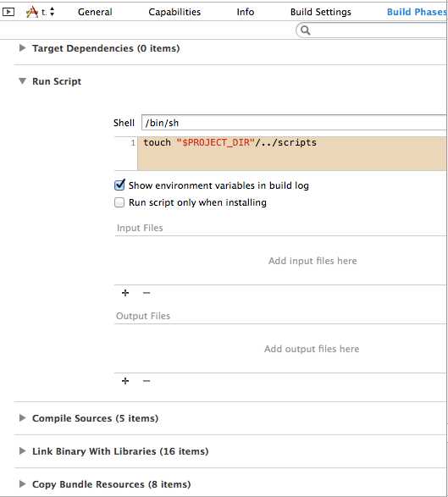This screenshot has height=497, width=448.
Task: Open target popup stepper arrows
Action: coord(53,12)
